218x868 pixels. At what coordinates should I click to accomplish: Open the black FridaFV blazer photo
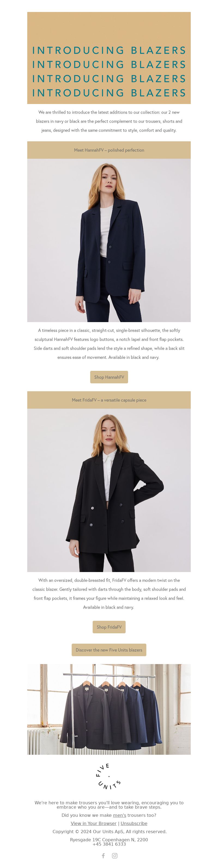pos(109,490)
